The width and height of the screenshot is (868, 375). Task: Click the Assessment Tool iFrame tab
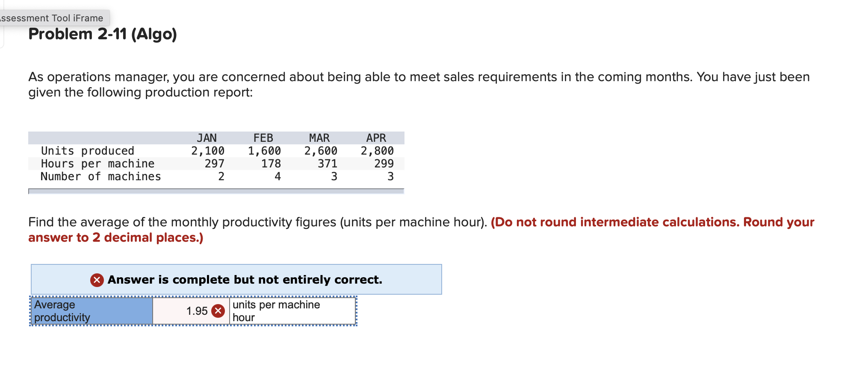coord(51,18)
